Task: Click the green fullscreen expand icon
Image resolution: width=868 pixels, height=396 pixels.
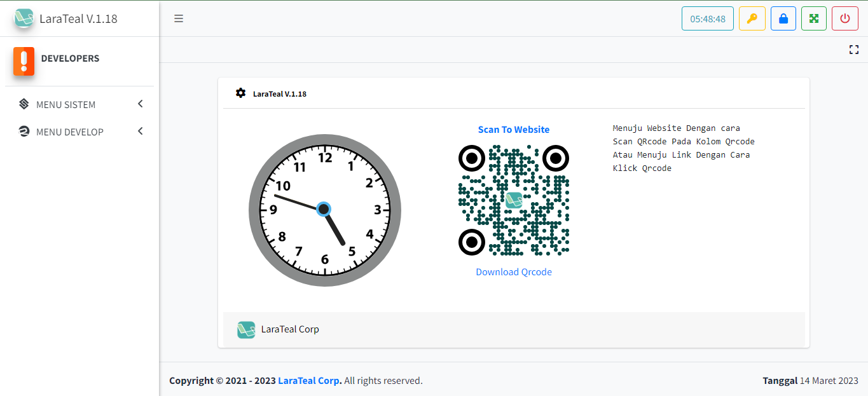Action: coord(814,18)
